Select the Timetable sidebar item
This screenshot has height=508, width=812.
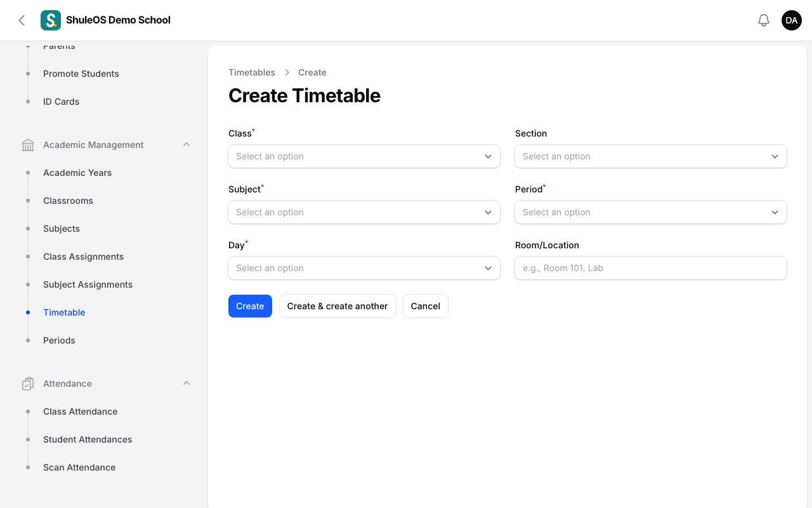coord(64,312)
